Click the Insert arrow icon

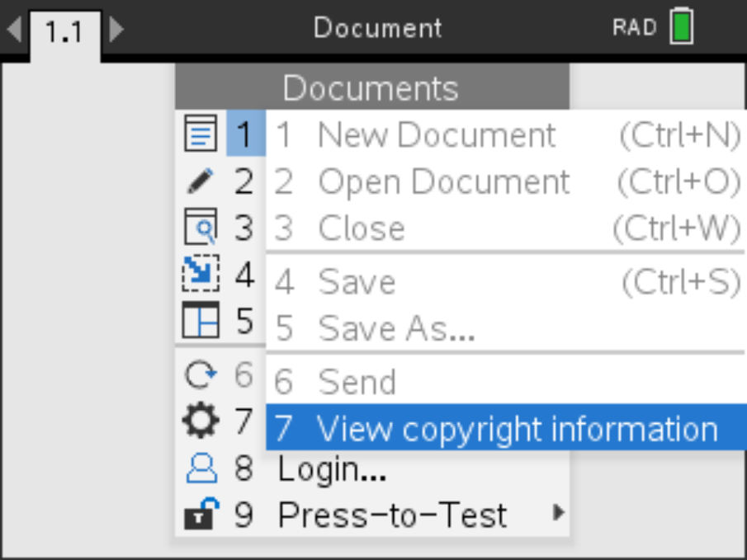click(200, 275)
